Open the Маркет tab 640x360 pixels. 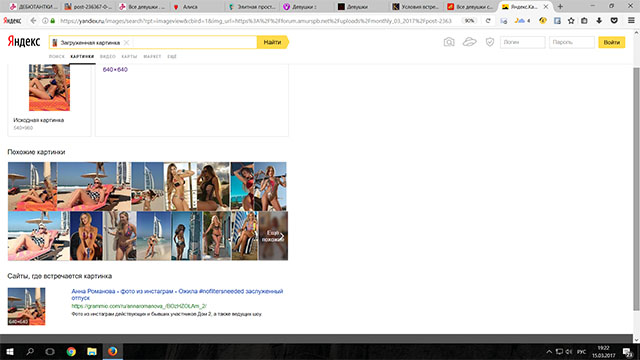(152, 56)
